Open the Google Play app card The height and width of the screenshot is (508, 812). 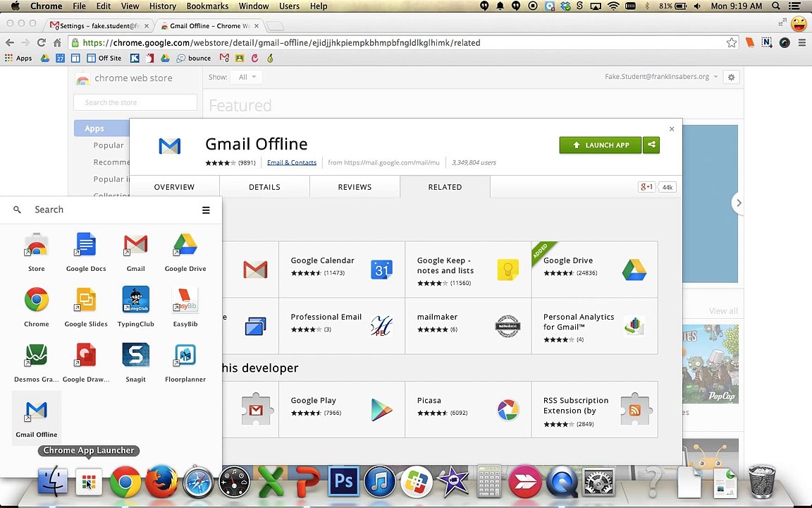342,409
